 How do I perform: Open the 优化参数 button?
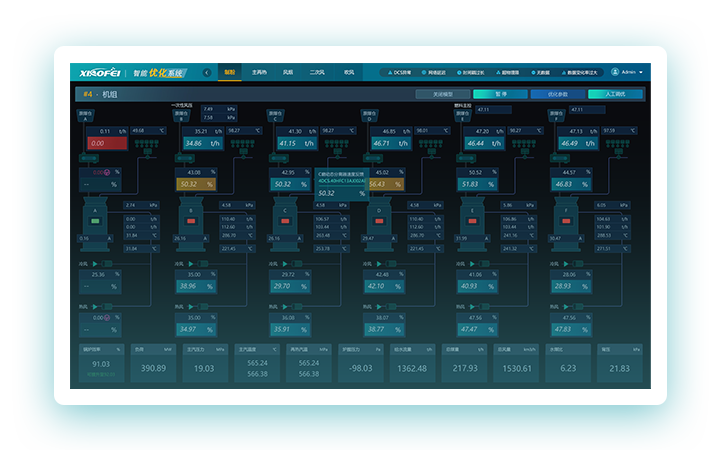(558, 94)
